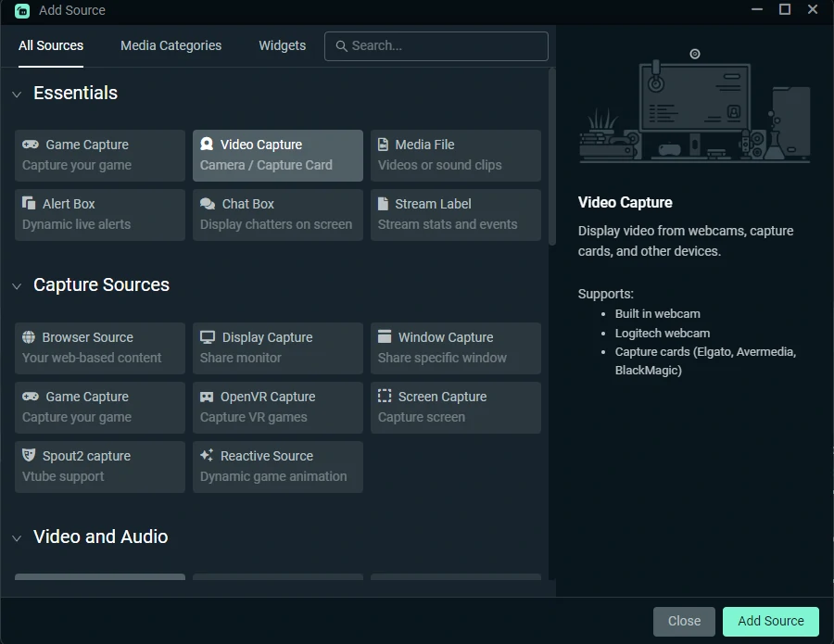
Task: Click the Spout2 capture mask icon
Action: [29, 456]
